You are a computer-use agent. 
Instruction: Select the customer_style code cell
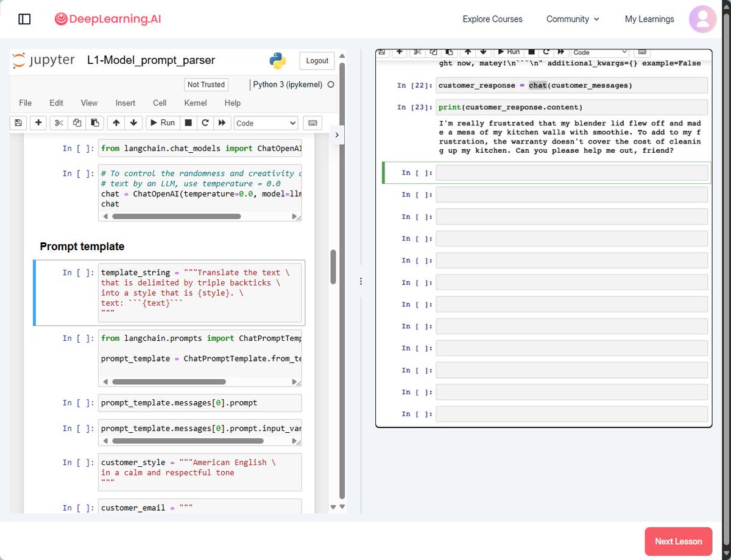click(200, 472)
